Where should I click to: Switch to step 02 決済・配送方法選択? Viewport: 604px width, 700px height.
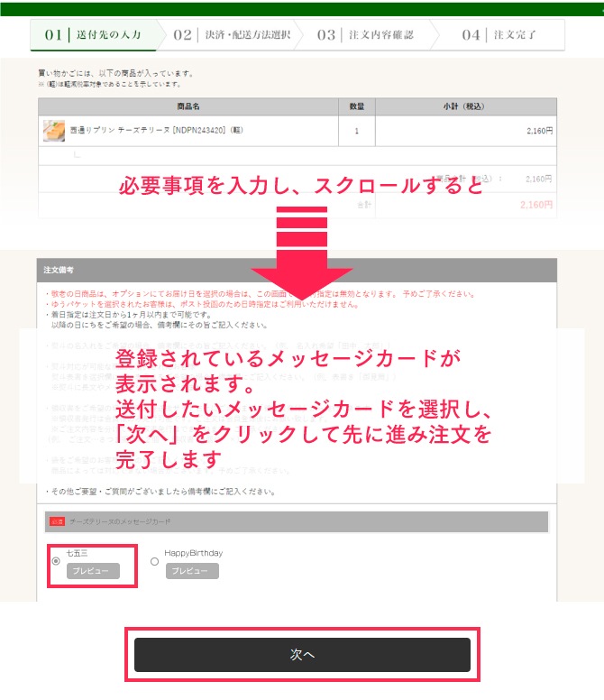point(233,35)
